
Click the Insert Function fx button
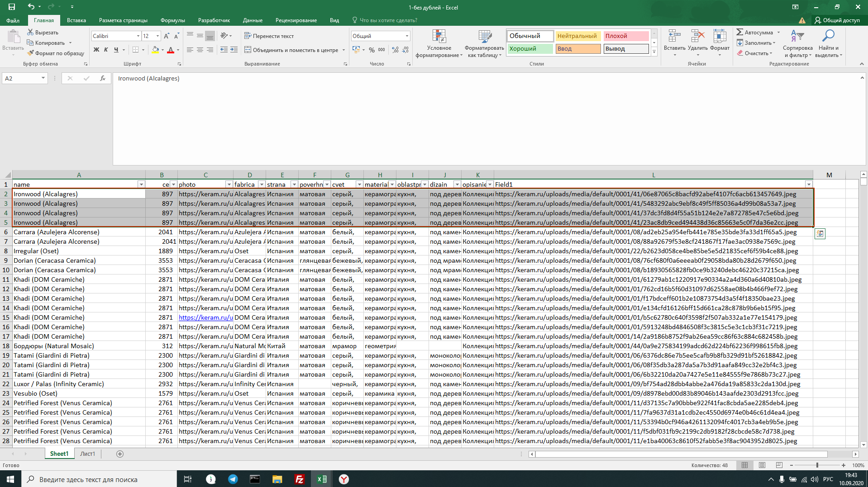pos(103,78)
